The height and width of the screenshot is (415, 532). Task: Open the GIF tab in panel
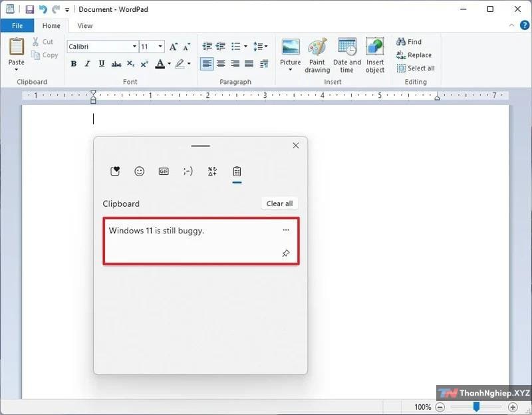click(x=164, y=172)
